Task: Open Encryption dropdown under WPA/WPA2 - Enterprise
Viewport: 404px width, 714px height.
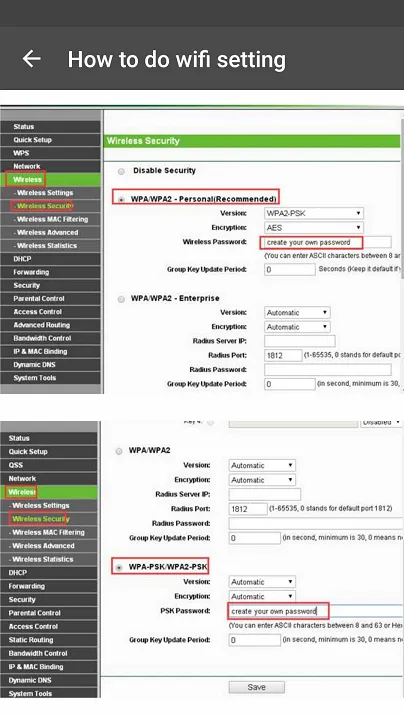Action: click(x=297, y=326)
